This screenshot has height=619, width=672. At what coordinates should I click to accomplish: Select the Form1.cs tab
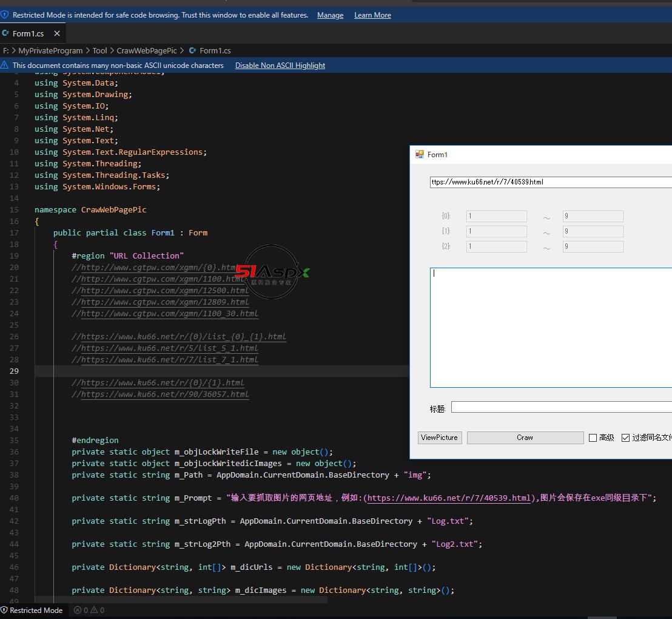[x=33, y=33]
